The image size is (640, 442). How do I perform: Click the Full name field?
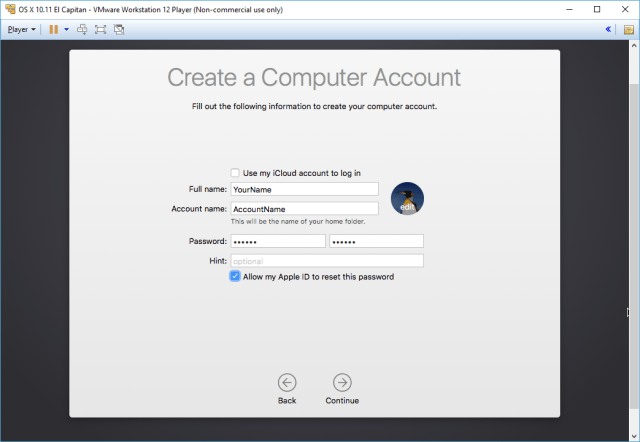pos(304,189)
